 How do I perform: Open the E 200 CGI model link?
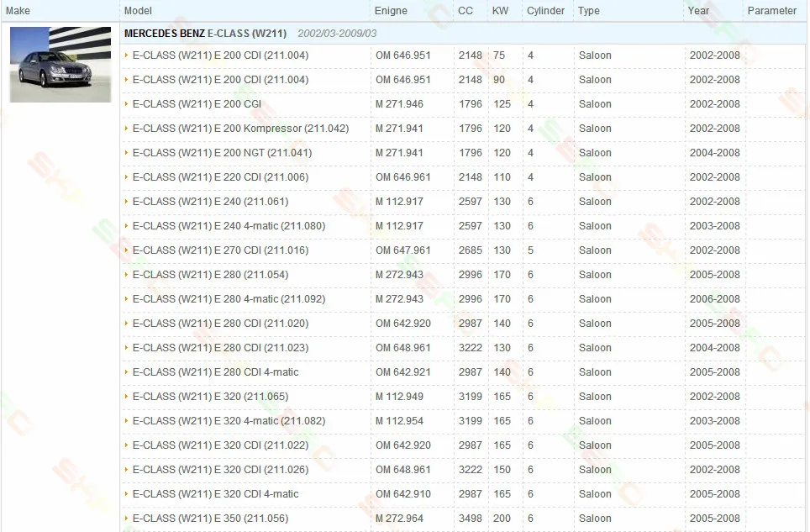point(197,104)
